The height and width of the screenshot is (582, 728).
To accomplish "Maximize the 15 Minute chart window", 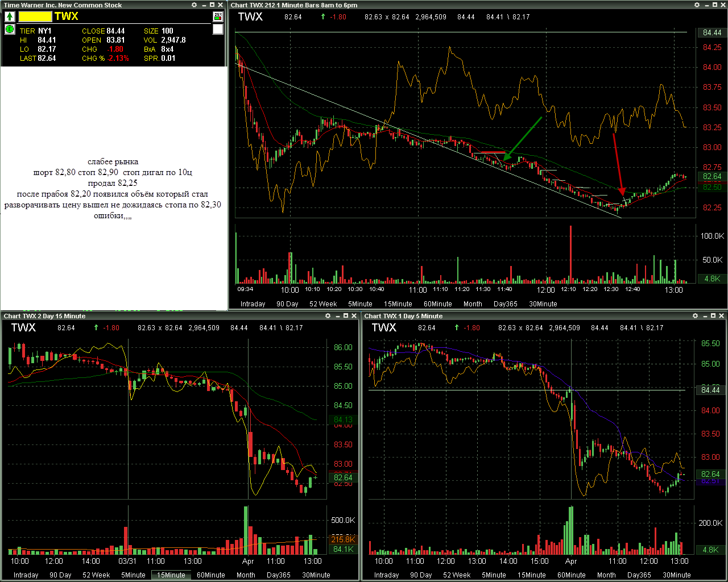I will [345, 316].
